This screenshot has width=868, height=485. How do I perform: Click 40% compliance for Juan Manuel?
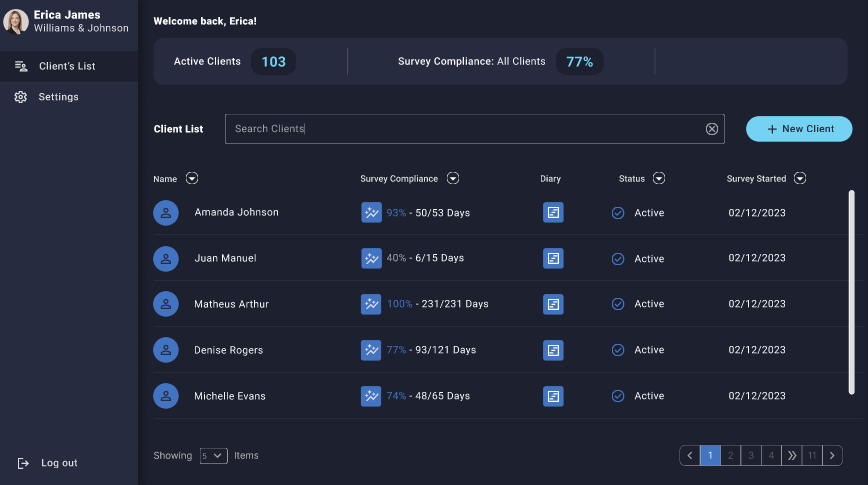click(396, 258)
